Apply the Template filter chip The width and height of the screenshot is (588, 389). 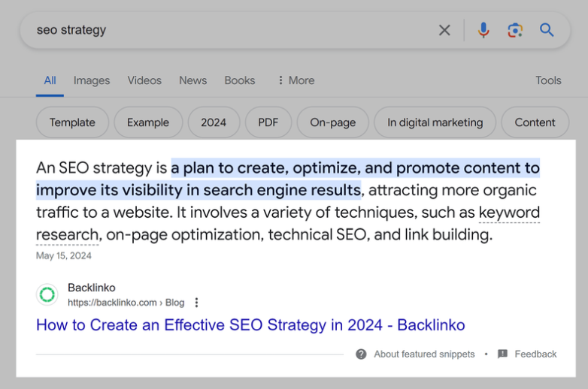click(72, 122)
